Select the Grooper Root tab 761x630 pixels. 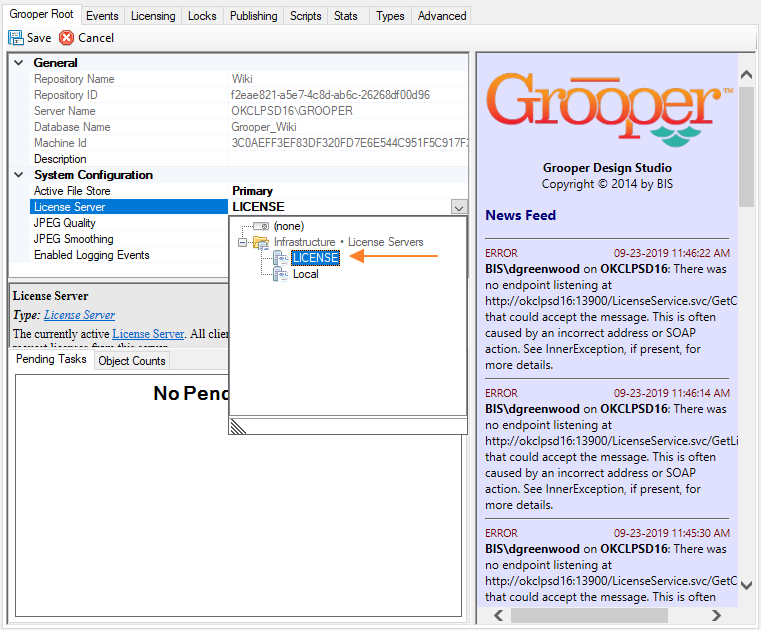[x=41, y=15]
